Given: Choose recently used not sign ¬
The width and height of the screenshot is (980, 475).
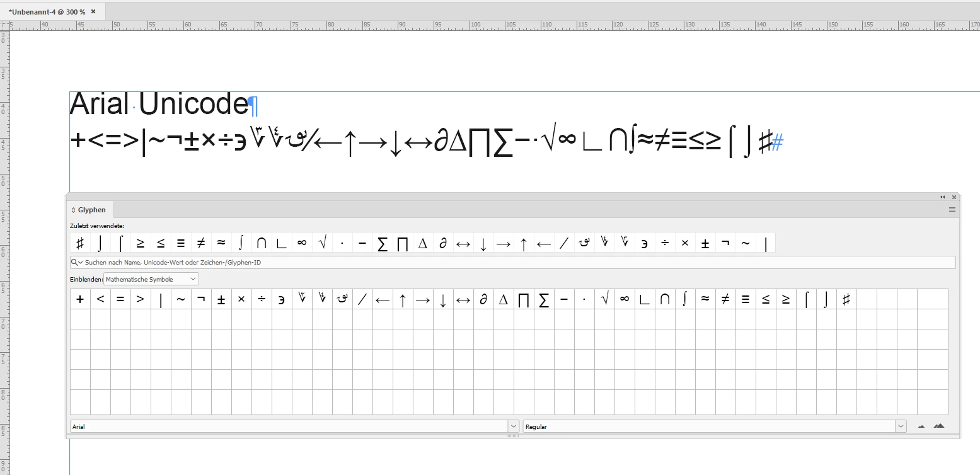Looking at the screenshot, I should 725,243.
